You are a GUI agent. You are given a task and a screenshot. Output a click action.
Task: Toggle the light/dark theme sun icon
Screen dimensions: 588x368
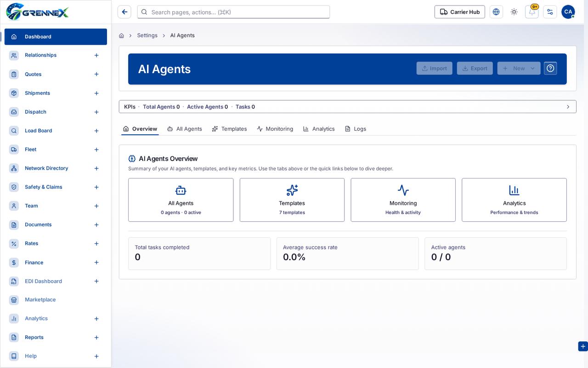[514, 12]
